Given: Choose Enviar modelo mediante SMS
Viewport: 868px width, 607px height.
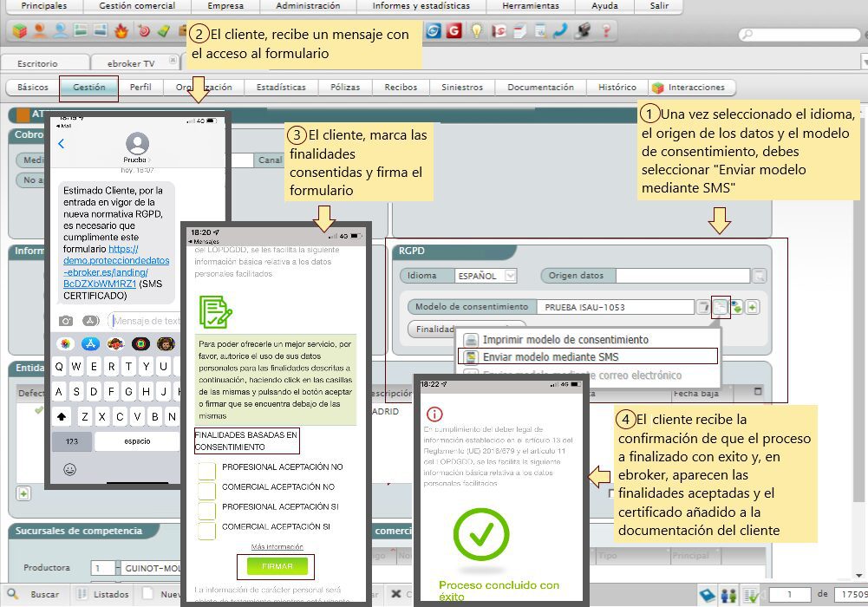Looking at the screenshot, I should point(588,357).
